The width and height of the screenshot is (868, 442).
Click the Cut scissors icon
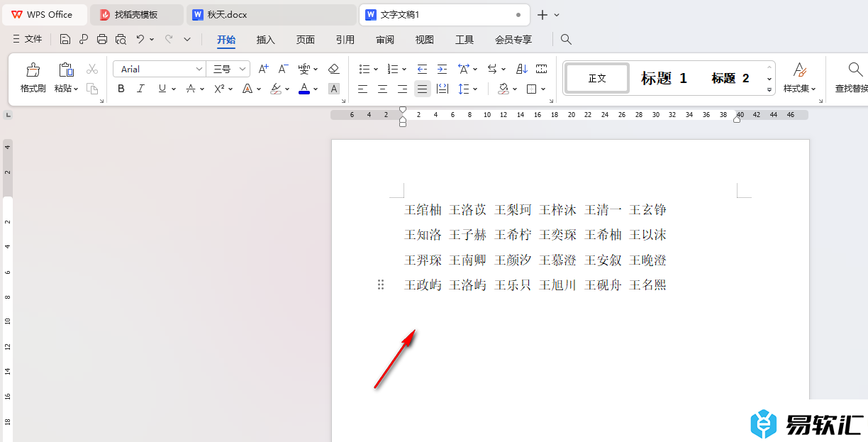click(92, 69)
